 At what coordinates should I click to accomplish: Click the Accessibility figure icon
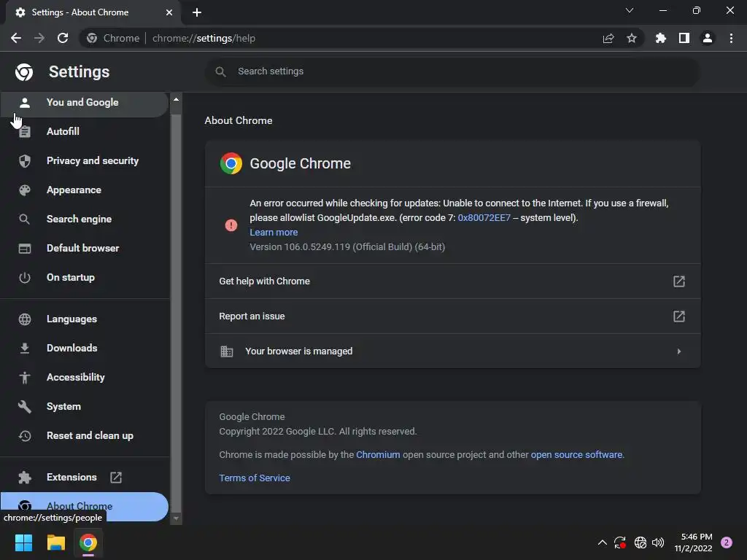[x=24, y=377]
